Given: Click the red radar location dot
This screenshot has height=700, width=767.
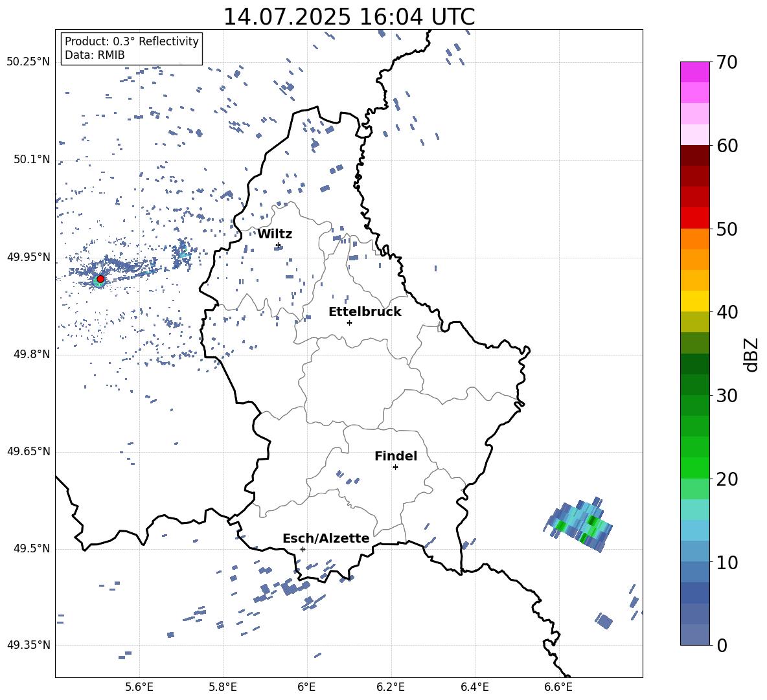Looking at the screenshot, I should [x=100, y=279].
